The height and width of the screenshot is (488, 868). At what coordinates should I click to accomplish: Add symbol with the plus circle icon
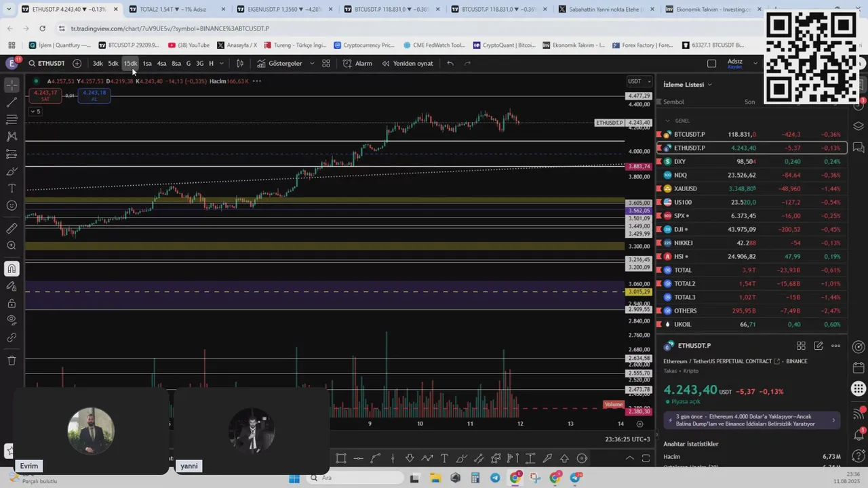click(77, 63)
